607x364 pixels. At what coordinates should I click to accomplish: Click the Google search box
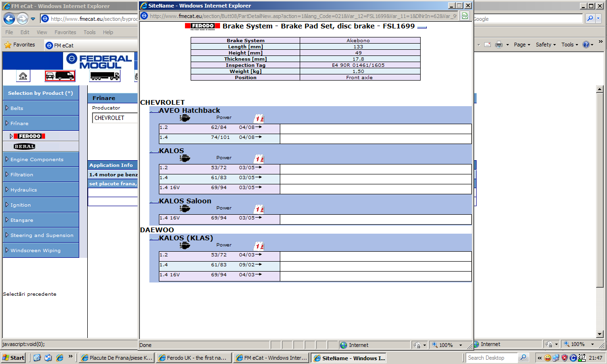[x=528, y=19]
